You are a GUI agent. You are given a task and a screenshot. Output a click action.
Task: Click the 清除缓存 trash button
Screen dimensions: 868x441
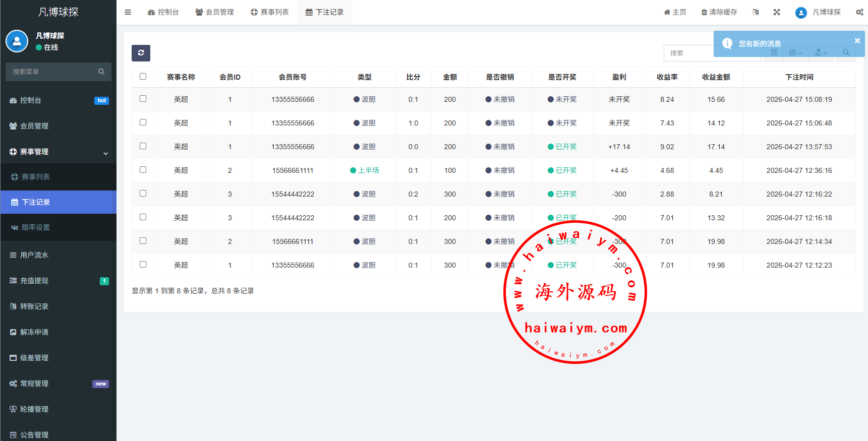coord(719,12)
